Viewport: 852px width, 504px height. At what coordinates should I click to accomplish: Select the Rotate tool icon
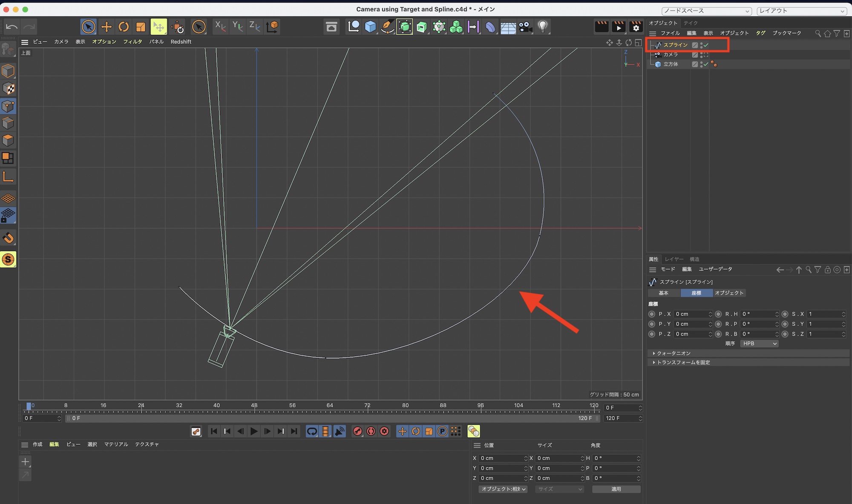tap(124, 27)
